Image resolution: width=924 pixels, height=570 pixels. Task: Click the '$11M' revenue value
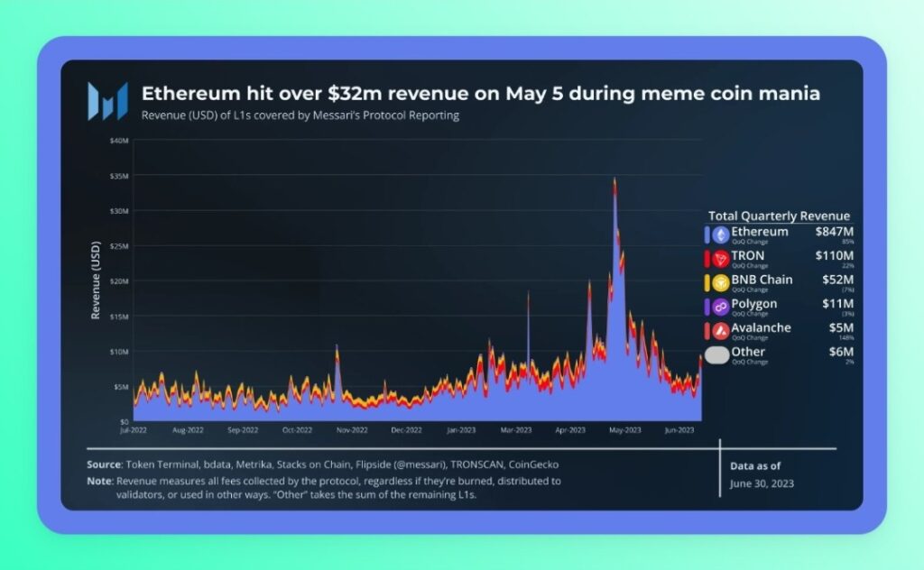(x=838, y=304)
